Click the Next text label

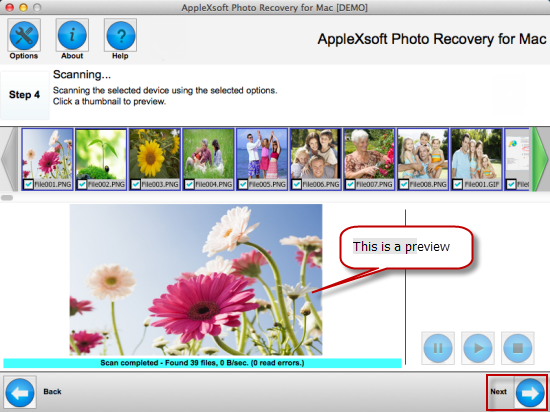click(x=498, y=392)
